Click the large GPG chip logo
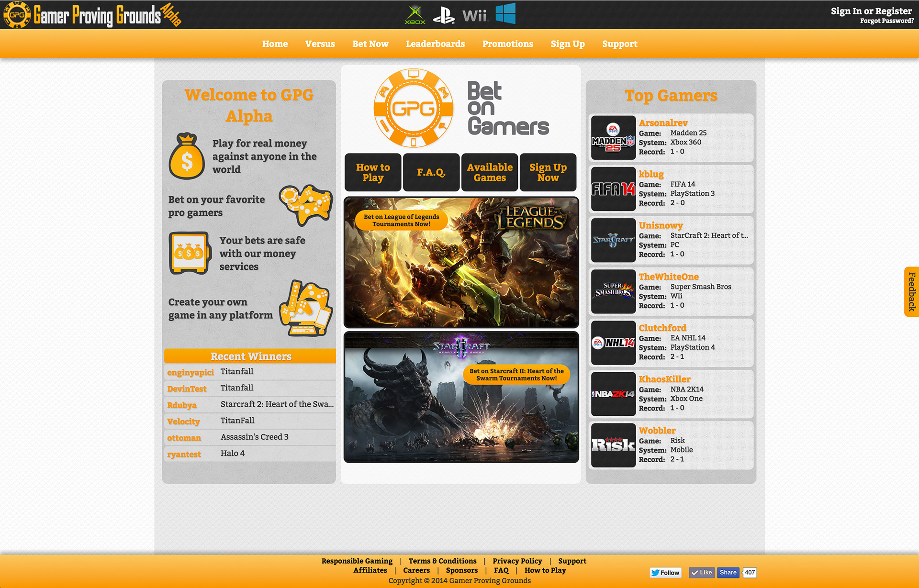The width and height of the screenshot is (919, 588). (x=413, y=108)
